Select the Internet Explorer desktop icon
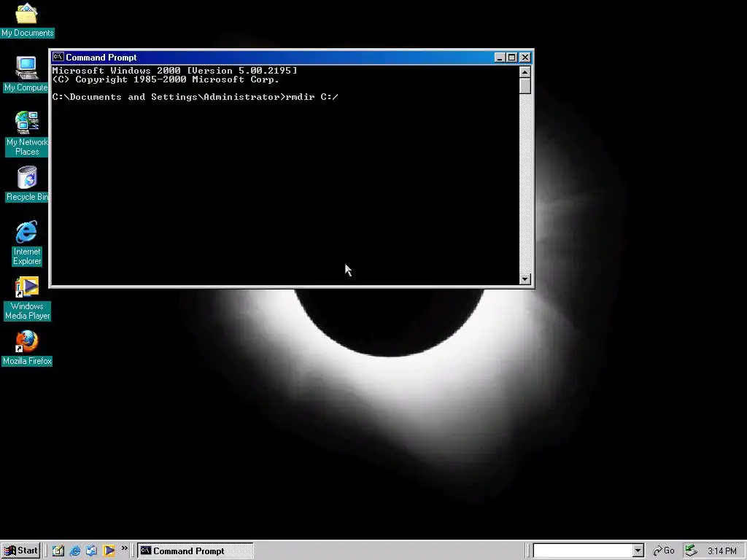747x560 pixels. pos(27,243)
